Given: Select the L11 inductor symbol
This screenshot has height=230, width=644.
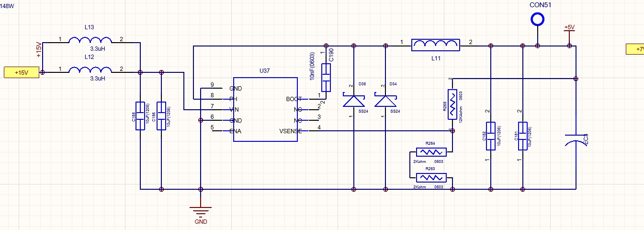Looking at the screenshot, I should coord(436,45).
